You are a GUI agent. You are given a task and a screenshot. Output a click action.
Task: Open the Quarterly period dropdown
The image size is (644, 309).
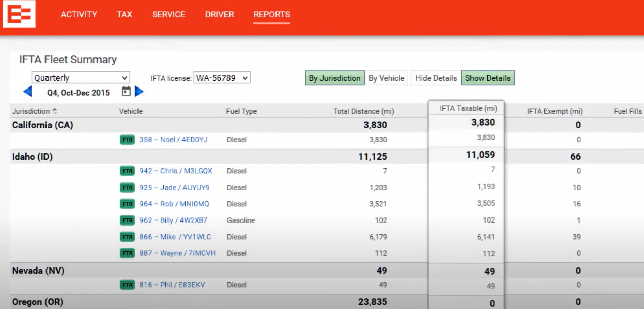[80, 77]
